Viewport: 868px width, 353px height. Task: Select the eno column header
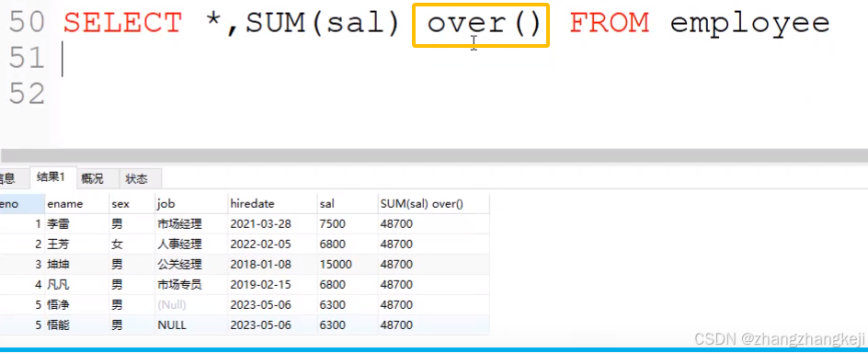click(x=22, y=203)
